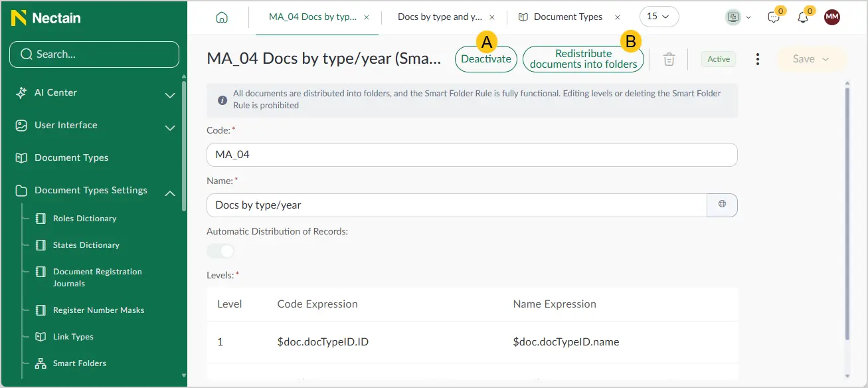Collapse the Document Types Settings chevron
This screenshot has height=388, width=868.
(170, 193)
